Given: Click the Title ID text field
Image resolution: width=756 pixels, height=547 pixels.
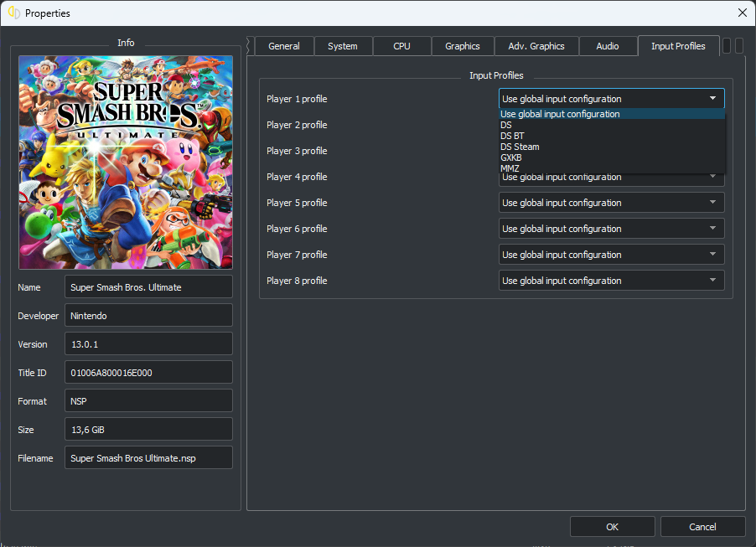Looking at the screenshot, I should (x=148, y=373).
